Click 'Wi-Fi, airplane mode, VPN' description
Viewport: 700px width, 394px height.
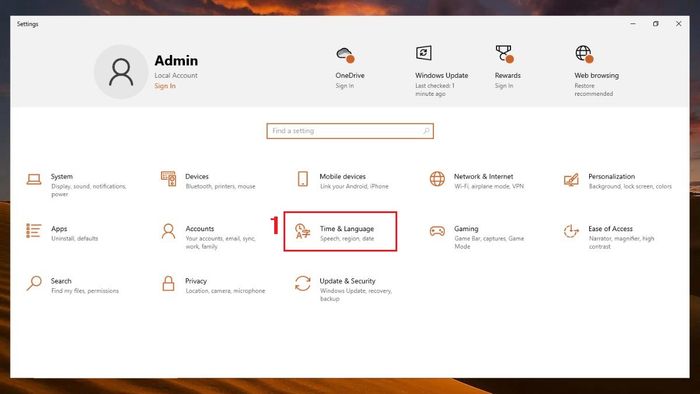click(x=489, y=186)
